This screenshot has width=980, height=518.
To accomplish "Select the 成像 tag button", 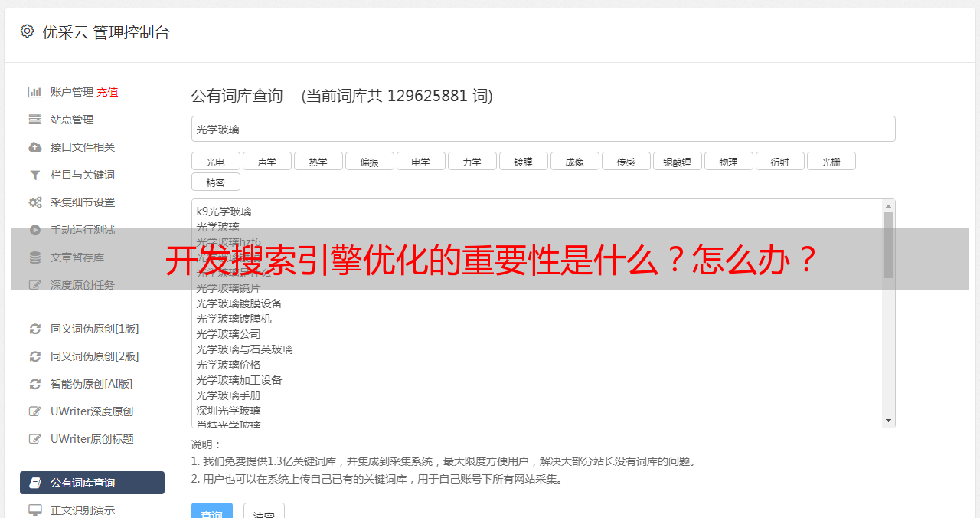I will pos(575,161).
